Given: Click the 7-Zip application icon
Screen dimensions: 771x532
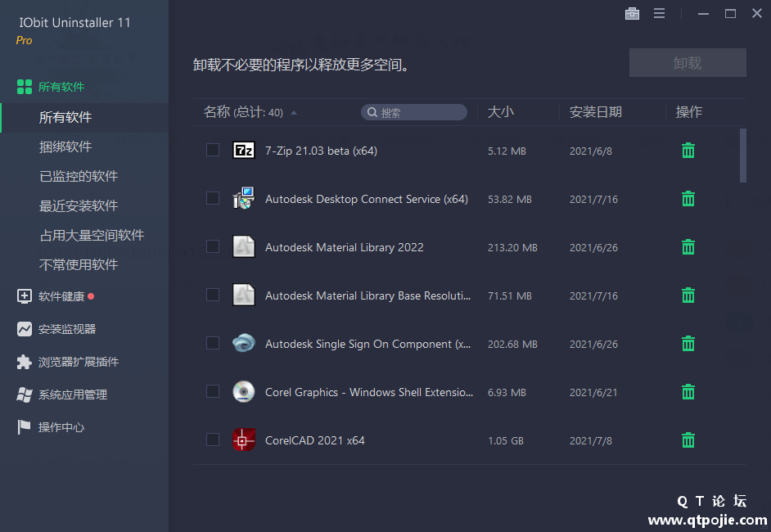Looking at the screenshot, I should (243, 150).
